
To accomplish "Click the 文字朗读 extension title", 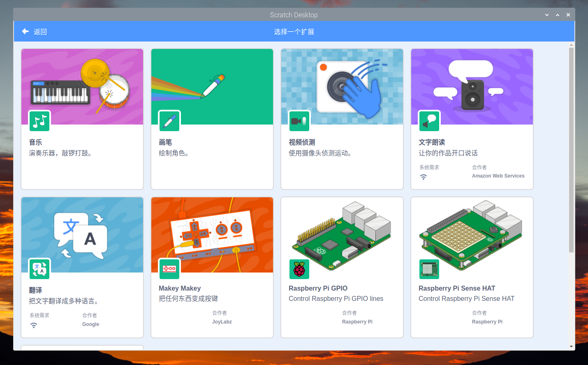I will [432, 142].
